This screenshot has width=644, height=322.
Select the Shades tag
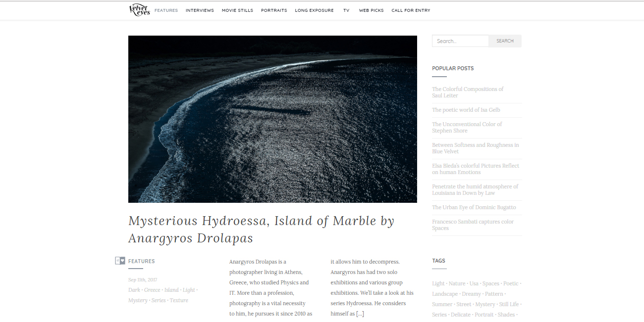506,315
